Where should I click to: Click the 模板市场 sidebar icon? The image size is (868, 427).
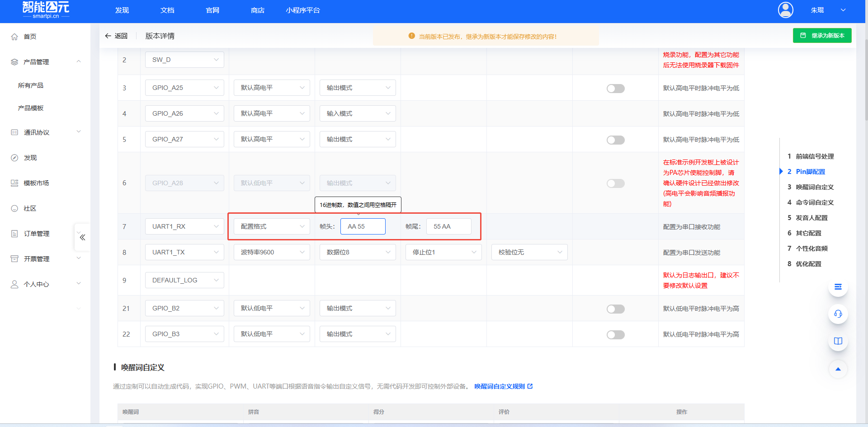click(14, 183)
